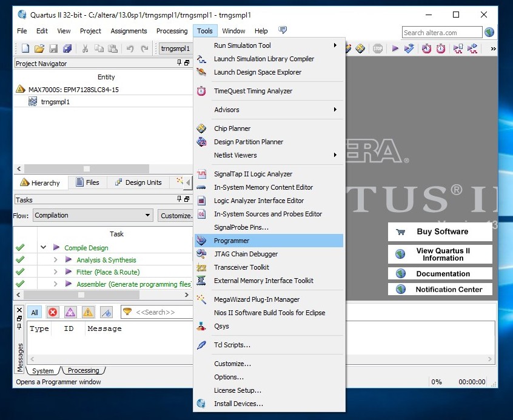The height and width of the screenshot is (420, 513).
Task: Open the File menu
Action: coord(22,31)
